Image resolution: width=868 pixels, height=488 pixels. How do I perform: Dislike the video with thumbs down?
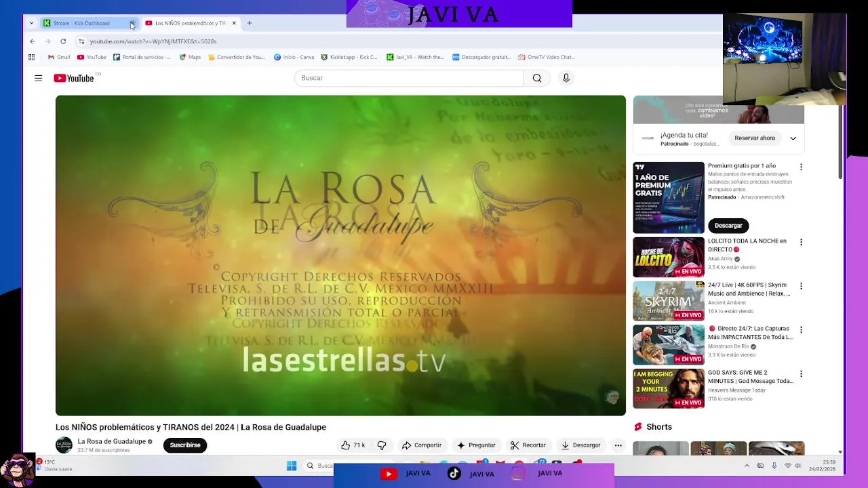pos(382,445)
